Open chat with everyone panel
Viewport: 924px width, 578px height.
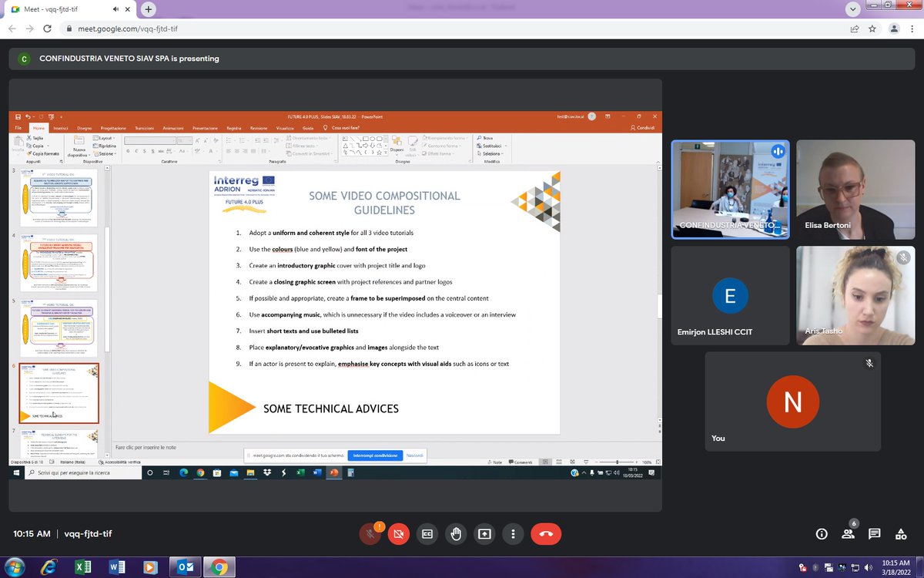click(874, 534)
